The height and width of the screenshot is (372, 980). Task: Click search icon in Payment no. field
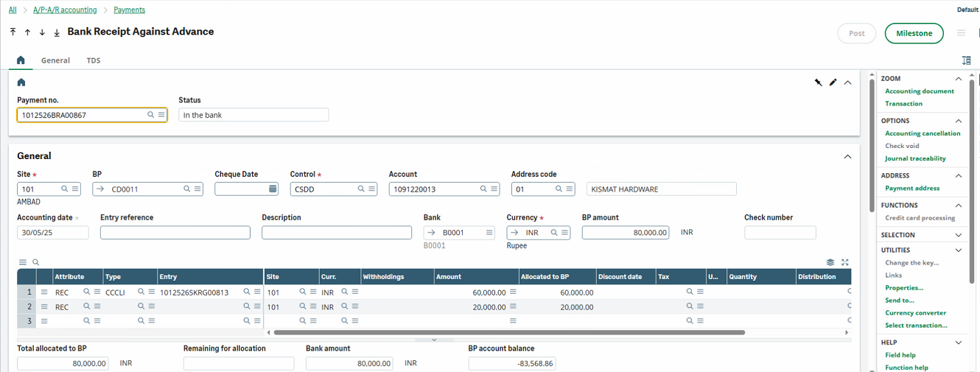151,115
